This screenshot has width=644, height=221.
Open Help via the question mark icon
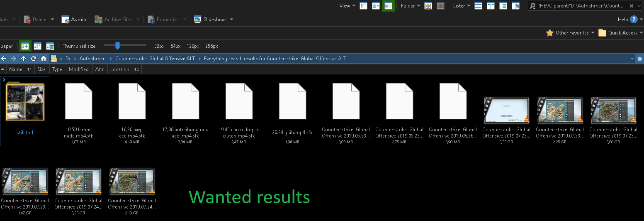pyautogui.click(x=634, y=20)
